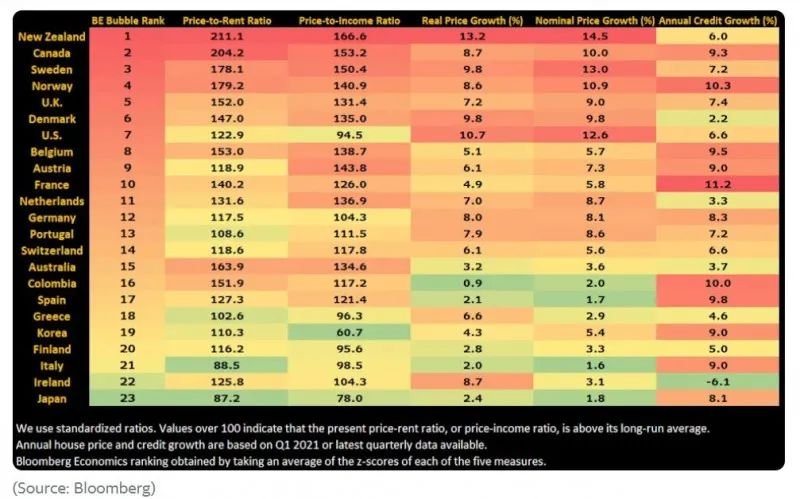
Task: Click the Source: Bloomberg caption
Action: pos(84,488)
